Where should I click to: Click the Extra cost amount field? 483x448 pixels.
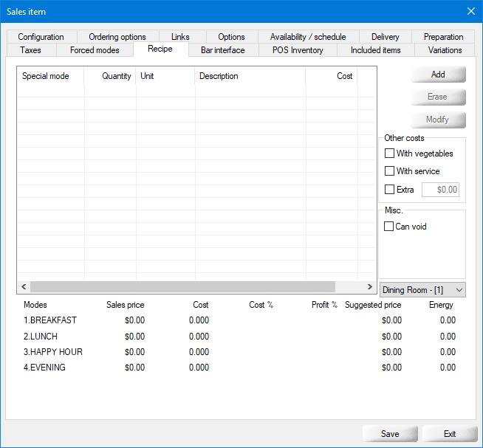(x=441, y=190)
